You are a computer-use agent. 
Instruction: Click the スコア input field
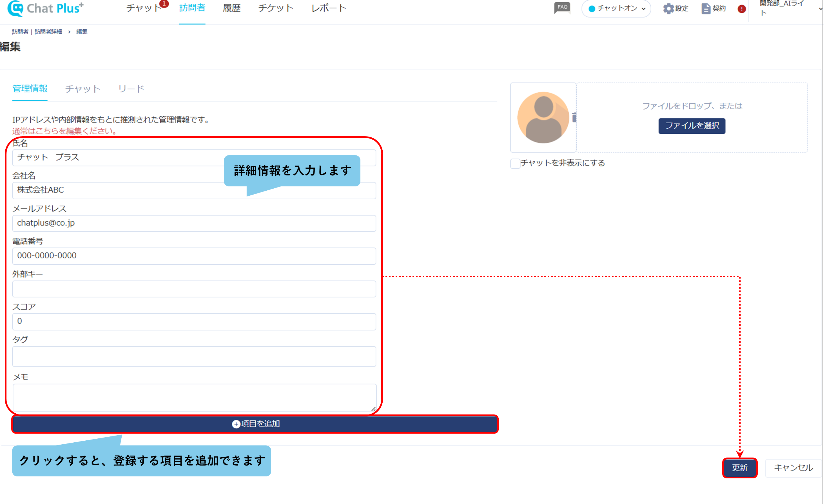point(194,322)
